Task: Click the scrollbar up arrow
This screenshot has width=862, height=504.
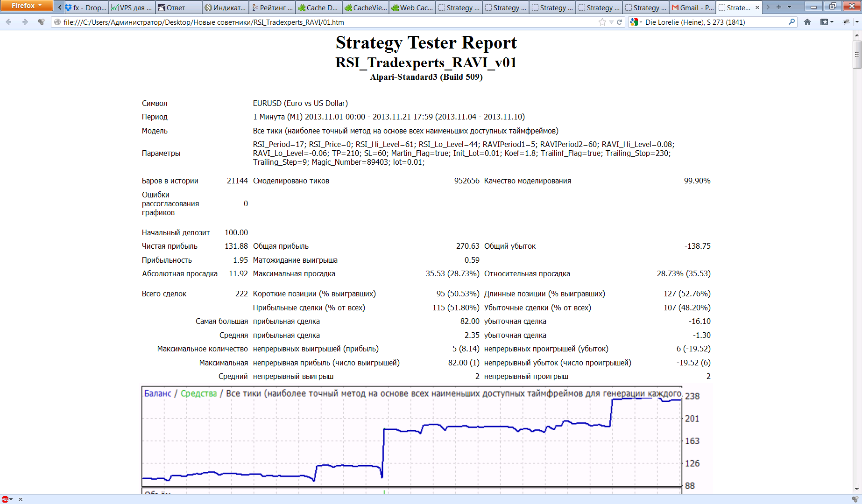Action: [857, 35]
